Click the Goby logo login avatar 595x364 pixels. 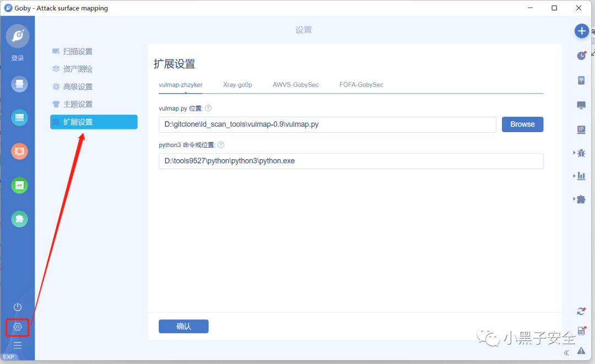[18, 36]
